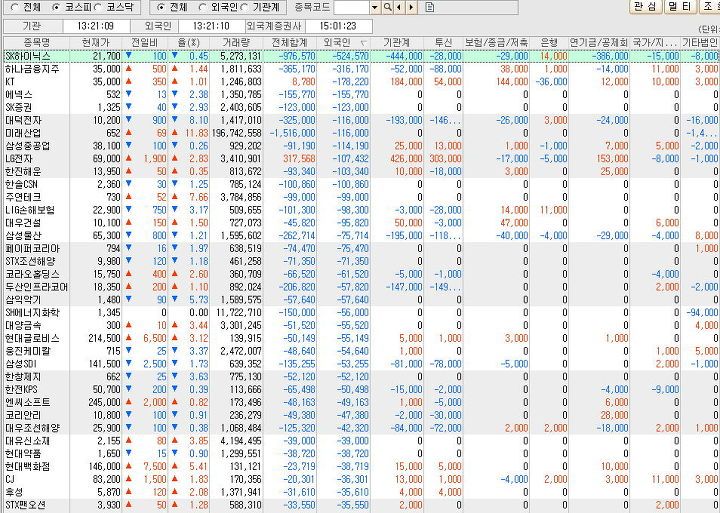Sort by the 전체합계 column header
Image resolution: width=720 pixels, height=513 pixels.
(290, 43)
